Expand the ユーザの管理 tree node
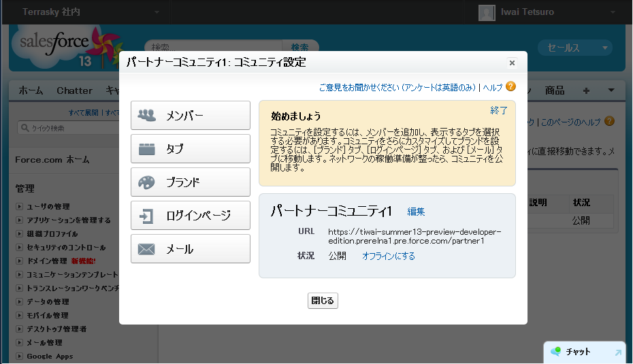 19,207
